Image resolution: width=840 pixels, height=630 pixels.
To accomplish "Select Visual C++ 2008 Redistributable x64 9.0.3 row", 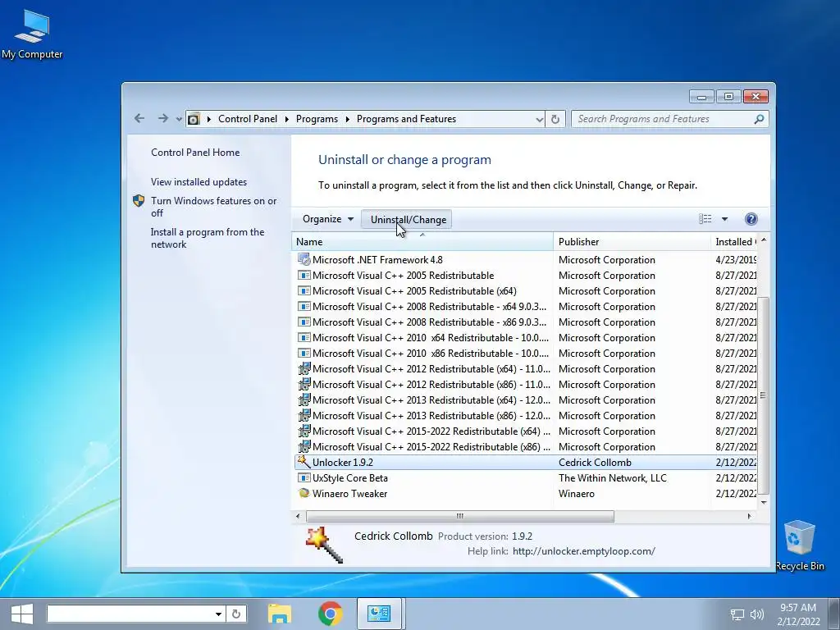I will coord(525,307).
